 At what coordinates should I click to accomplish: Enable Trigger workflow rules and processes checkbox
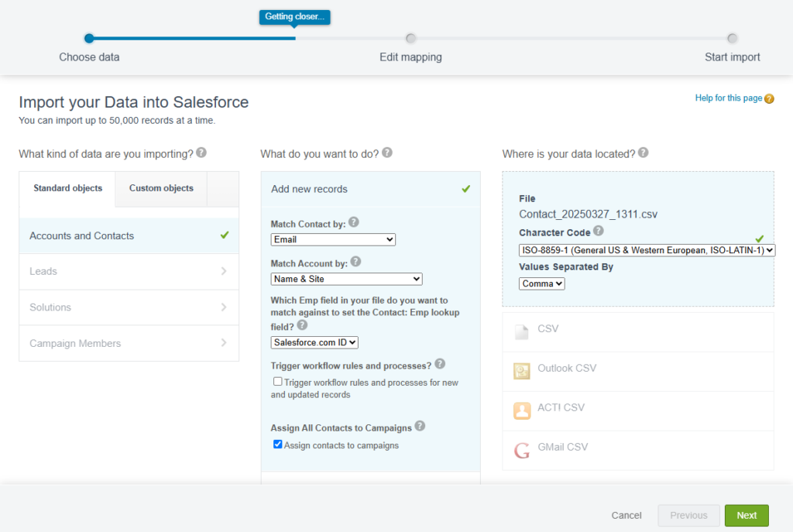point(278,381)
